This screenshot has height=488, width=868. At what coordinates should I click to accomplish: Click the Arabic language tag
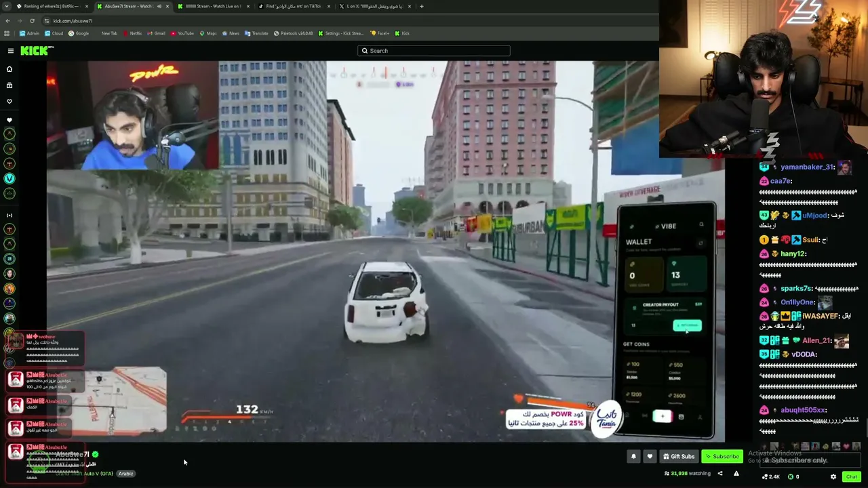126,474
